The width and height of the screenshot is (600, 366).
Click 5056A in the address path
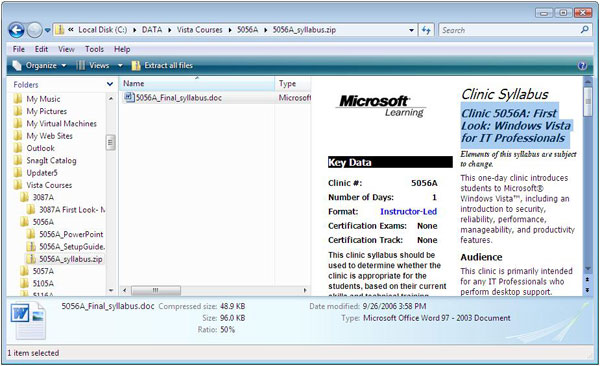pos(248,30)
